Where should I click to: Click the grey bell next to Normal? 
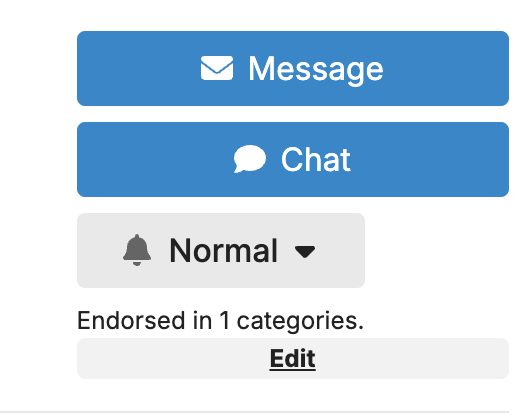tap(137, 250)
